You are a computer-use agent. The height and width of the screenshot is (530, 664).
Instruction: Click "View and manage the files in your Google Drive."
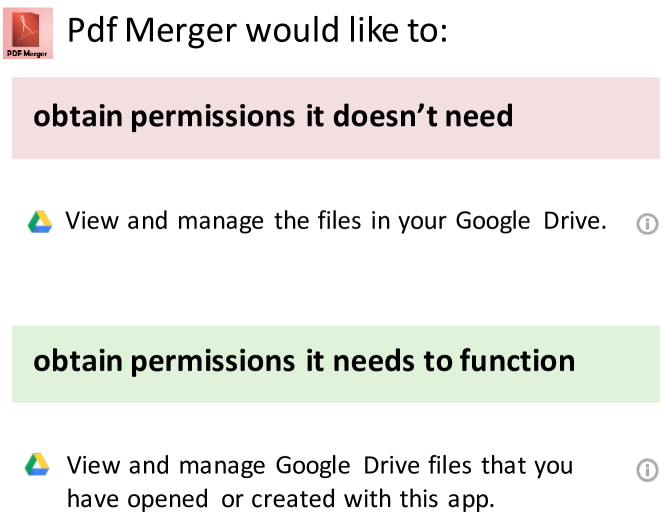336,221
